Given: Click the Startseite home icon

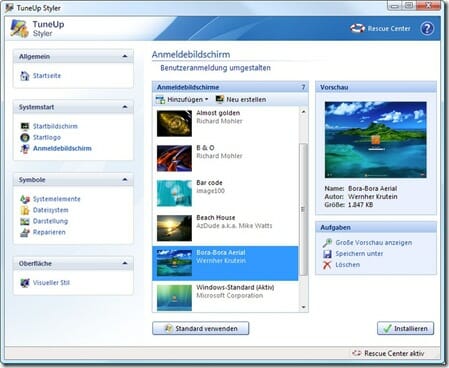Looking at the screenshot, I should tap(25, 76).
